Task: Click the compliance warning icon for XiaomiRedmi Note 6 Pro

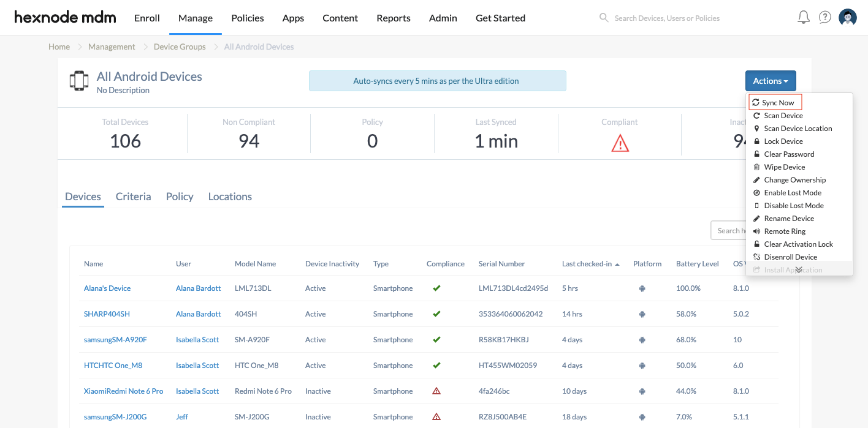Action: (436, 391)
